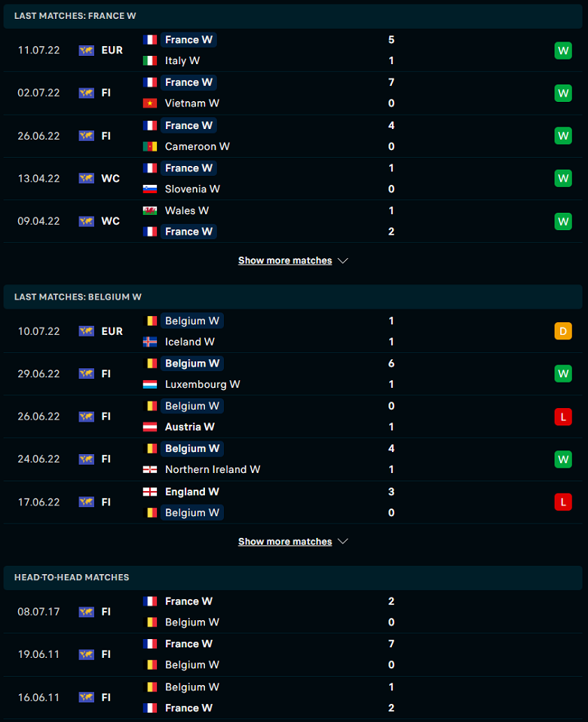
Task: Open the Northern Ireland W team name
Action: point(213,469)
